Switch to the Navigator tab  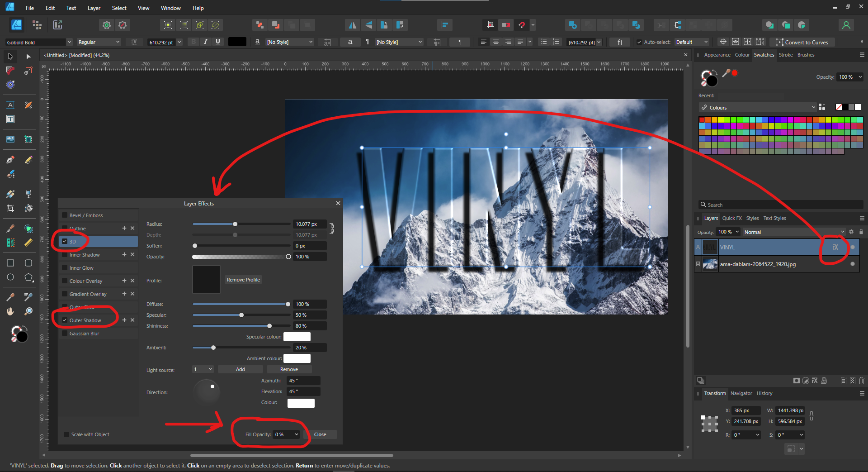pyautogui.click(x=741, y=393)
